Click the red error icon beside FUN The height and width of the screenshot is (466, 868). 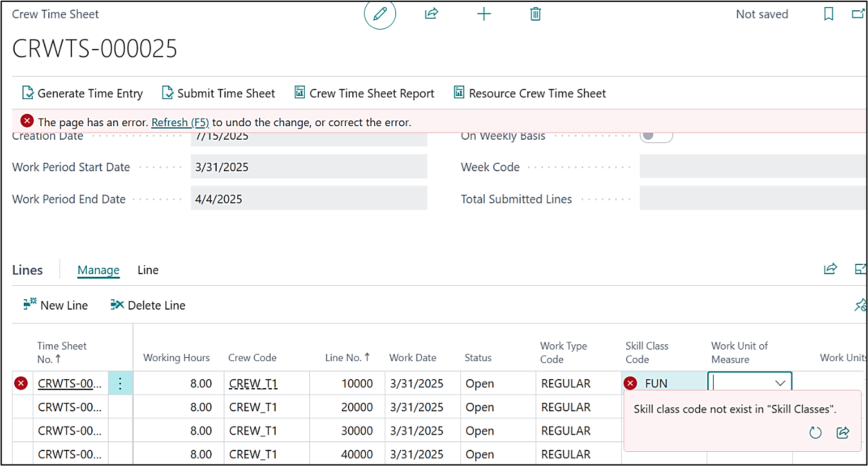tap(630, 384)
